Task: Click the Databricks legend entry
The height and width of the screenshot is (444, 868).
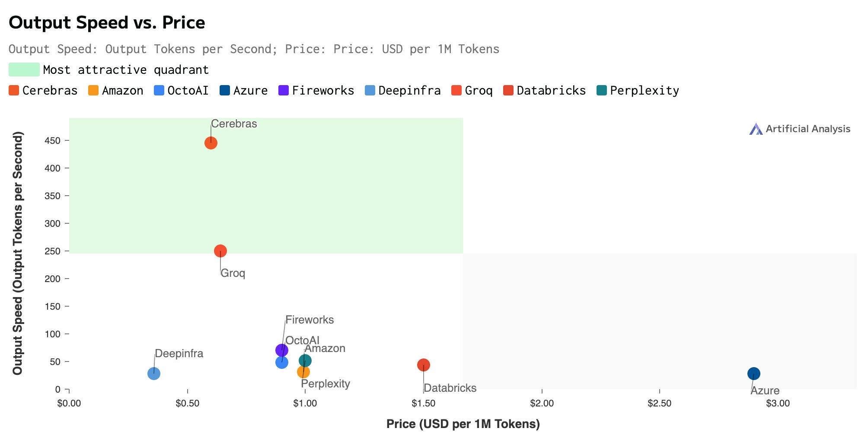Action: 545,91
